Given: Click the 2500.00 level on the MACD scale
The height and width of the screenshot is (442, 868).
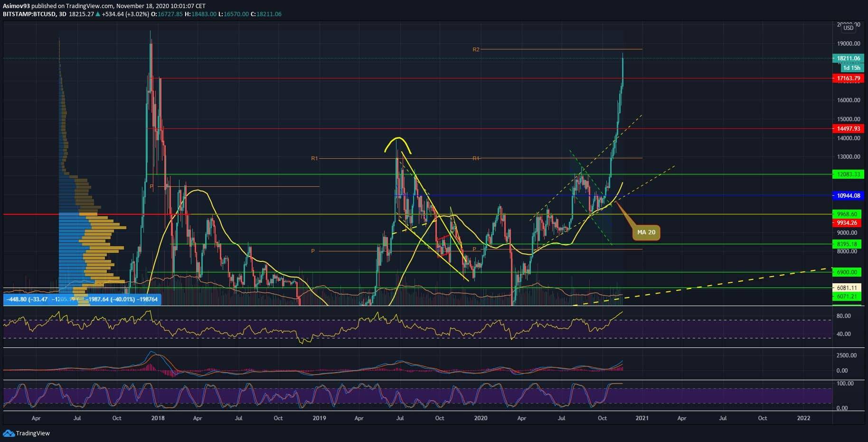Looking at the screenshot, I should pos(847,356).
